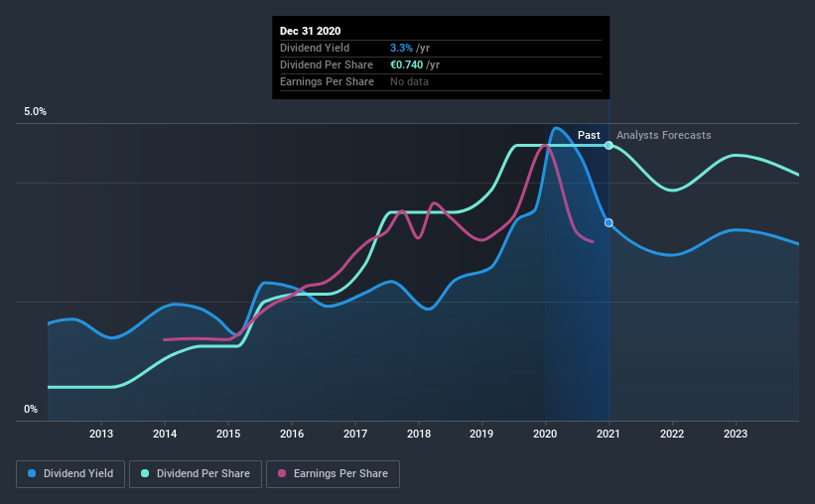Click the 2016 x-axis label
The height and width of the screenshot is (504, 815).
coord(292,434)
